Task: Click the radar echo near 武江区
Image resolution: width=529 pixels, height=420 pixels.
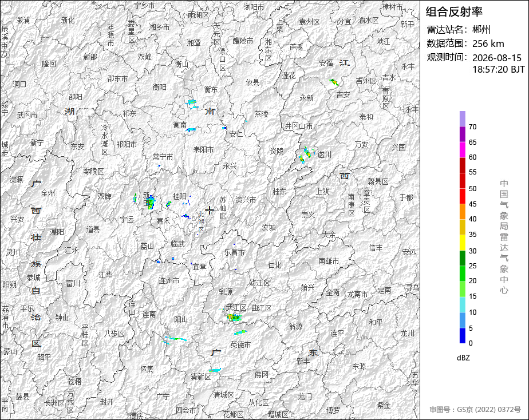Action: click(x=234, y=317)
